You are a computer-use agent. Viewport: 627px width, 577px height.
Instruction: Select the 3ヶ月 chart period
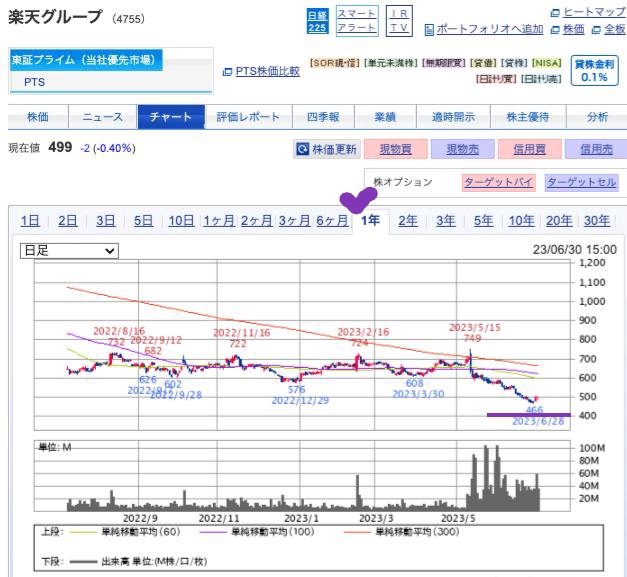point(294,220)
